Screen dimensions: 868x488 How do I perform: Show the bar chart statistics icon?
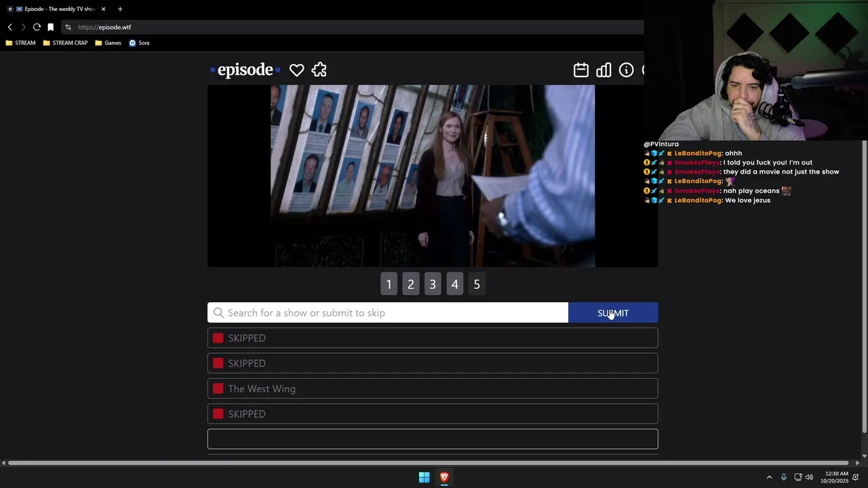604,70
